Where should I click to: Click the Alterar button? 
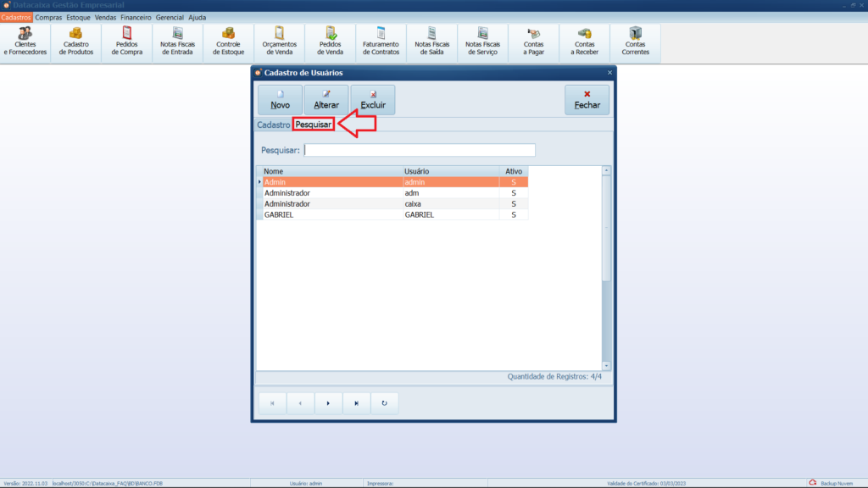coord(326,100)
